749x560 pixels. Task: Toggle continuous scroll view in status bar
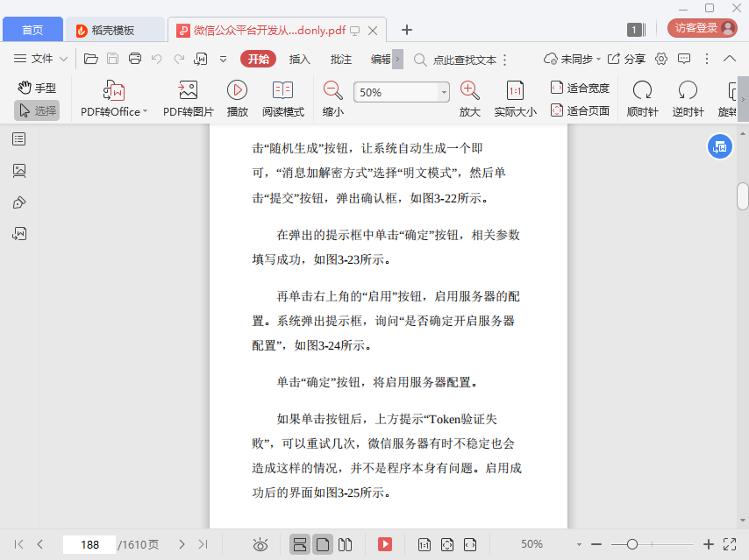coord(300,544)
